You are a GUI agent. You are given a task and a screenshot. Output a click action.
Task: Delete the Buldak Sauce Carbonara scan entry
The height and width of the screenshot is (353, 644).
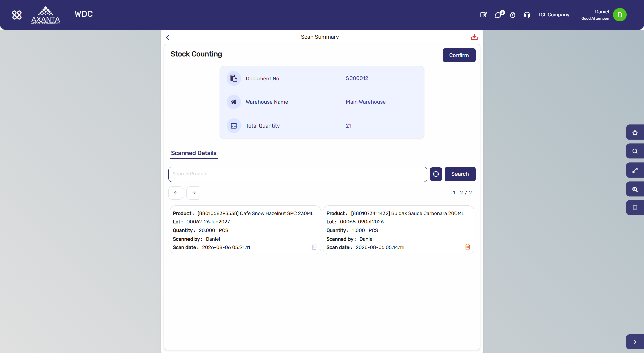pyautogui.click(x=468, y=247)
